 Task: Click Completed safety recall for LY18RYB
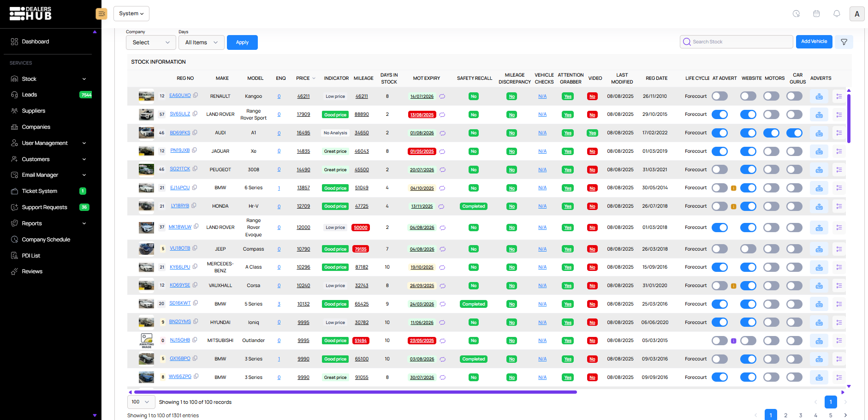coord(474,206)
